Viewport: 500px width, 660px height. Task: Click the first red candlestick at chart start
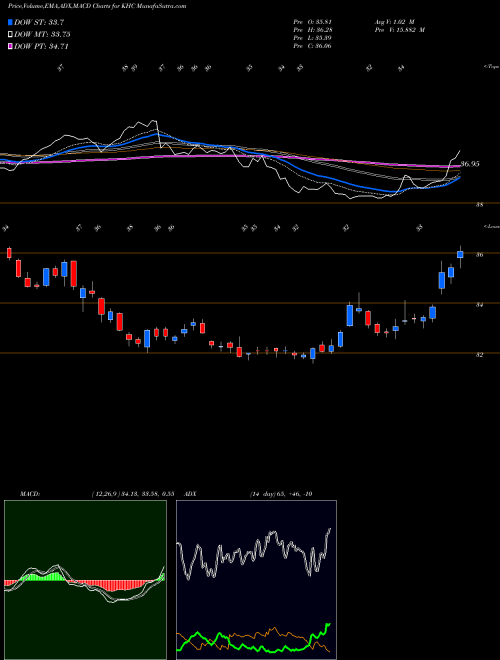pos(9,253)
